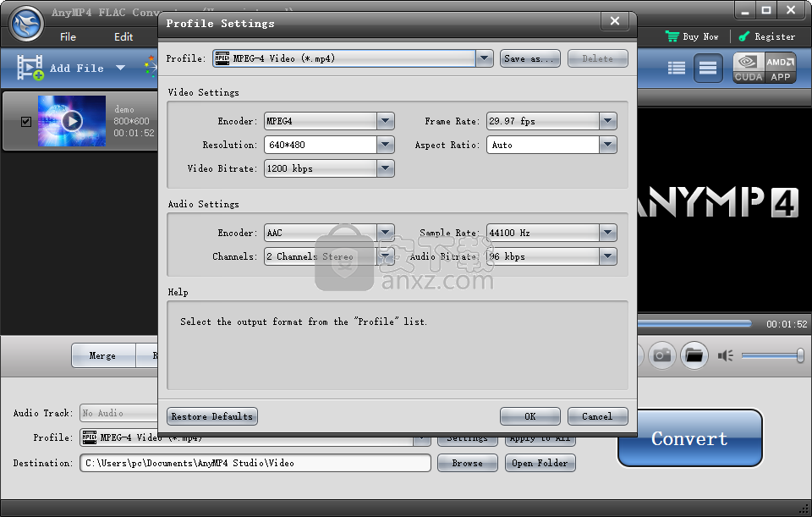812x517 pixels.
Task: Click the Destination path input field
Action: point(255,463)
